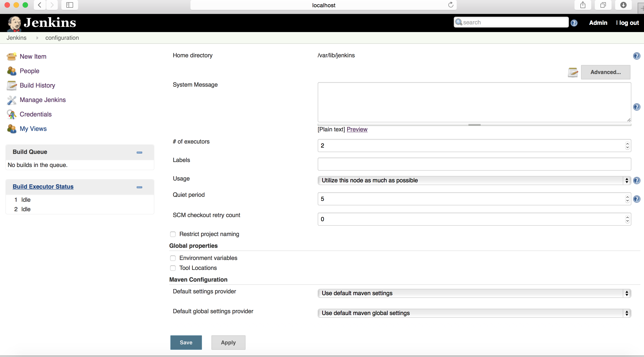Click the Preview link
The width and height of the screenshot is (644, 357).
(x=357, y=130)
